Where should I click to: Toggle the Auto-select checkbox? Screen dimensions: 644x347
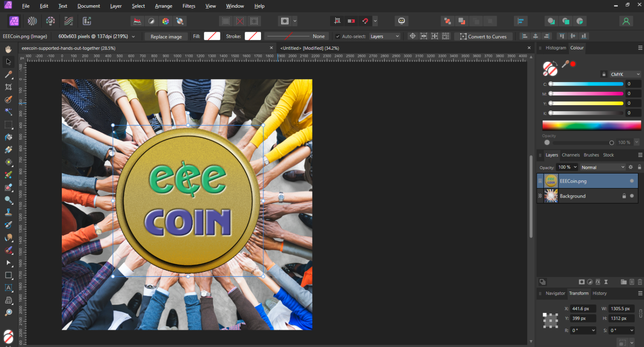[338, 37]
